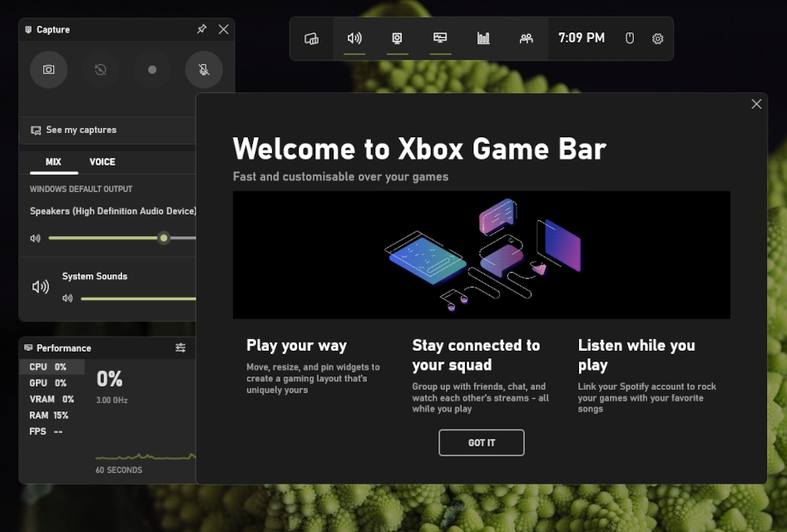
Task: Open the Resources widget bar-chart icon
Action: 483,38
